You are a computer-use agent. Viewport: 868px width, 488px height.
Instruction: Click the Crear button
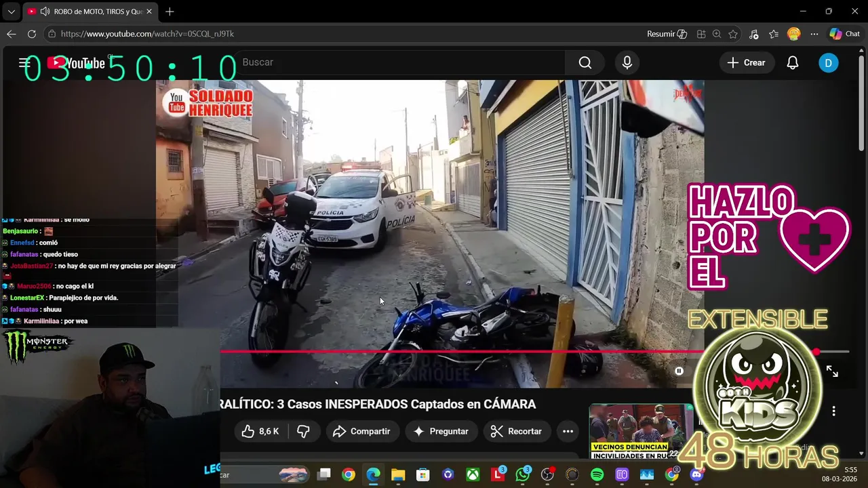tap(746, 62)
